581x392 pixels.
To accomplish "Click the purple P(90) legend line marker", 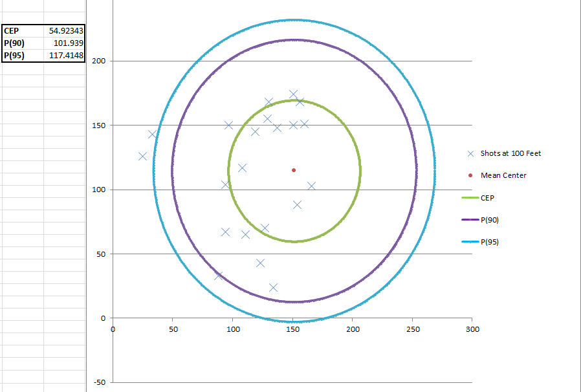I will pyautogui.click(x=470, y=220).
